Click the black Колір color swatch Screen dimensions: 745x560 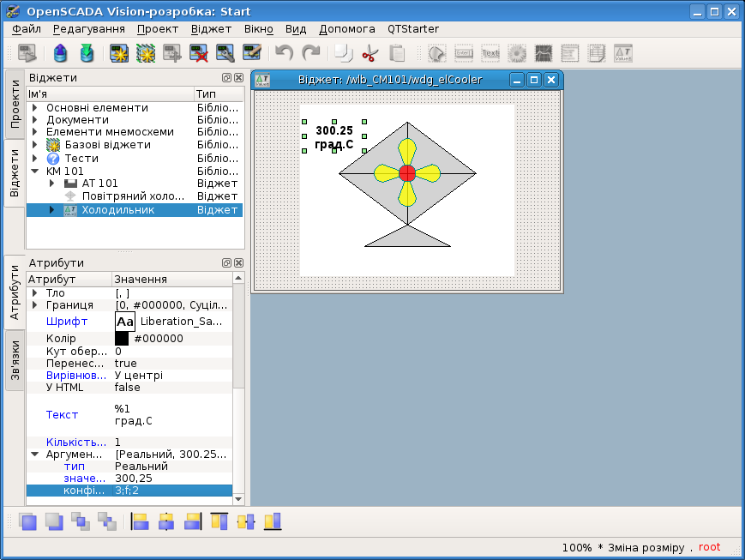pyautogui.click(x=122, y=339)
